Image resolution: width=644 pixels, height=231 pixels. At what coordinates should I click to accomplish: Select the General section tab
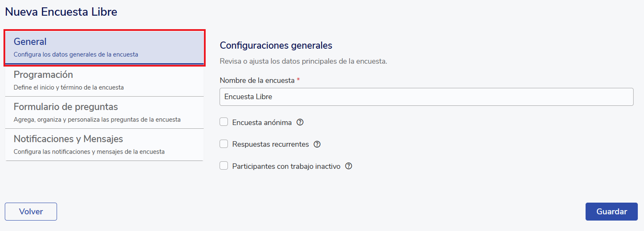[104, 48]
